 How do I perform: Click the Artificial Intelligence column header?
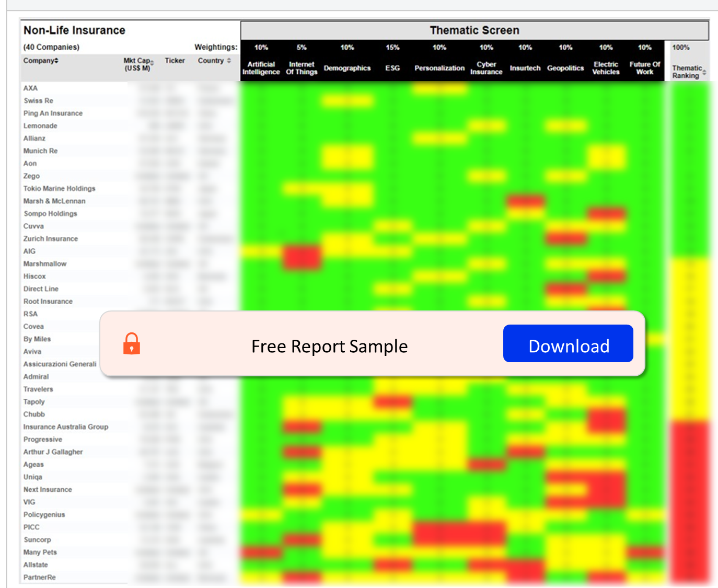point(261,68)
